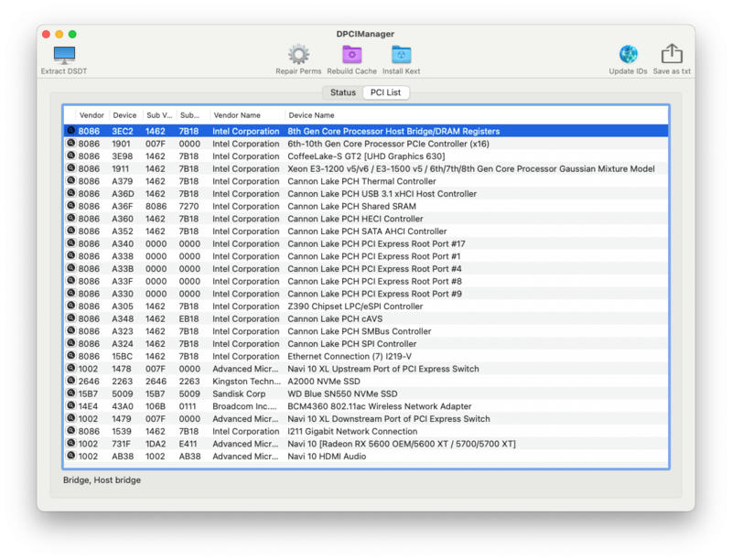Click magnifier icon beside Navi 10 HDMI Audio
The height and width of the screenshot is (560, 732).
pos(70,456)
